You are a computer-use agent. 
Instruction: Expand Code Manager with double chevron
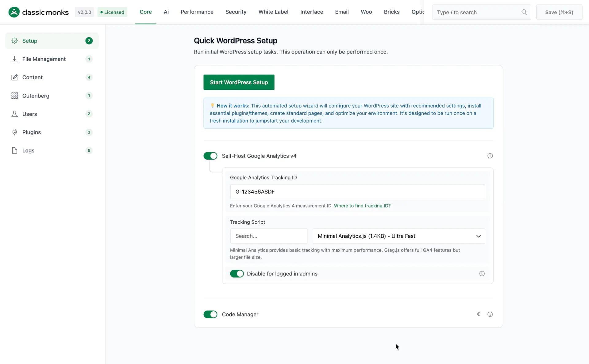coord(478,314)
